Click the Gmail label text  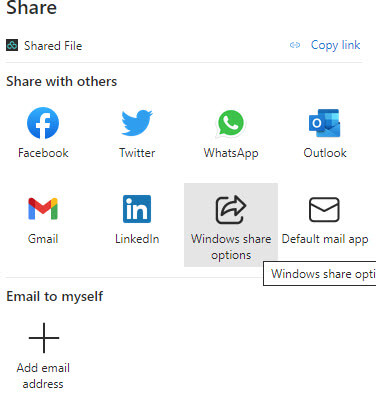(43, 239)
